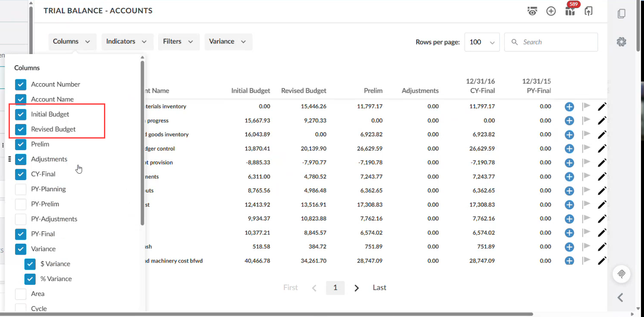Uncheck the CY-Final checkbox
Image resolution: width=644 pixels, height=317 pixels.
pyautogui.click(x=21, y=174)
